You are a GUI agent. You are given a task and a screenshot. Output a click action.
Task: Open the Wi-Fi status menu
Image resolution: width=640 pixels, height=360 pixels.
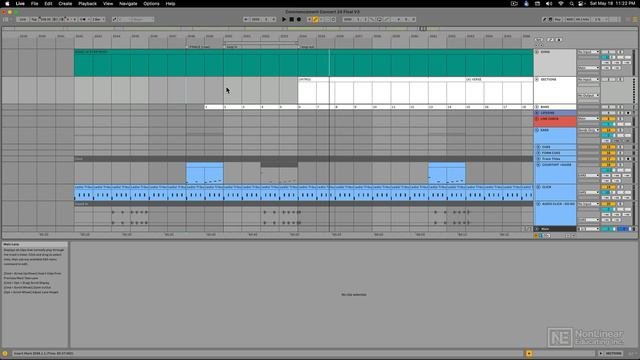point(561,4)
